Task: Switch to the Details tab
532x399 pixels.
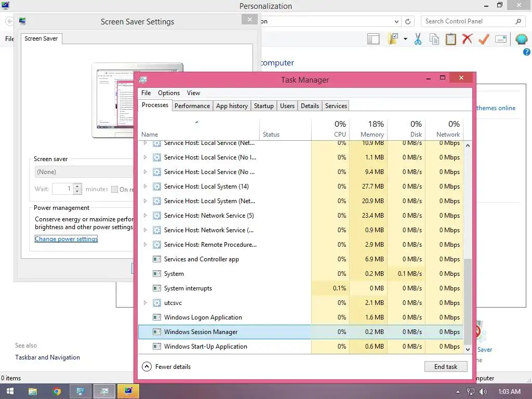Action: [310, 106]
